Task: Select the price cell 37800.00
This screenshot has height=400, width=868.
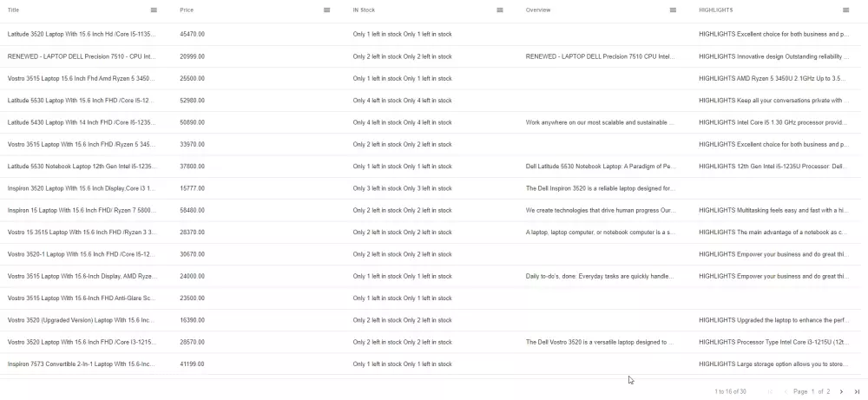Action: (x=192, y=167)
